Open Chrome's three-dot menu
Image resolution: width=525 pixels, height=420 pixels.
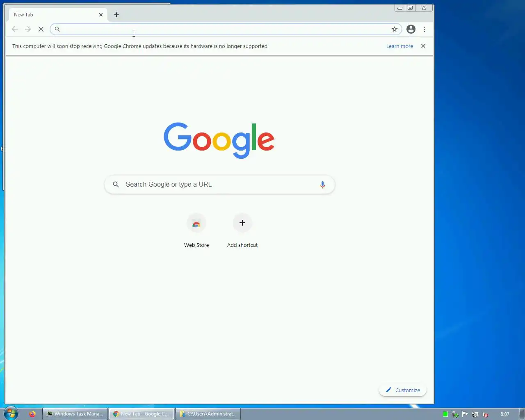(x=424, y=29)
